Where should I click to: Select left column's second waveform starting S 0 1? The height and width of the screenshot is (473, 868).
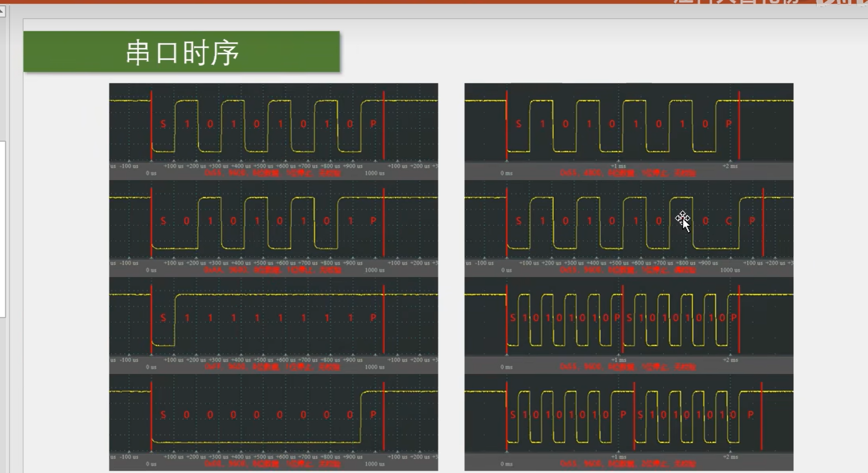coord(273,228)
